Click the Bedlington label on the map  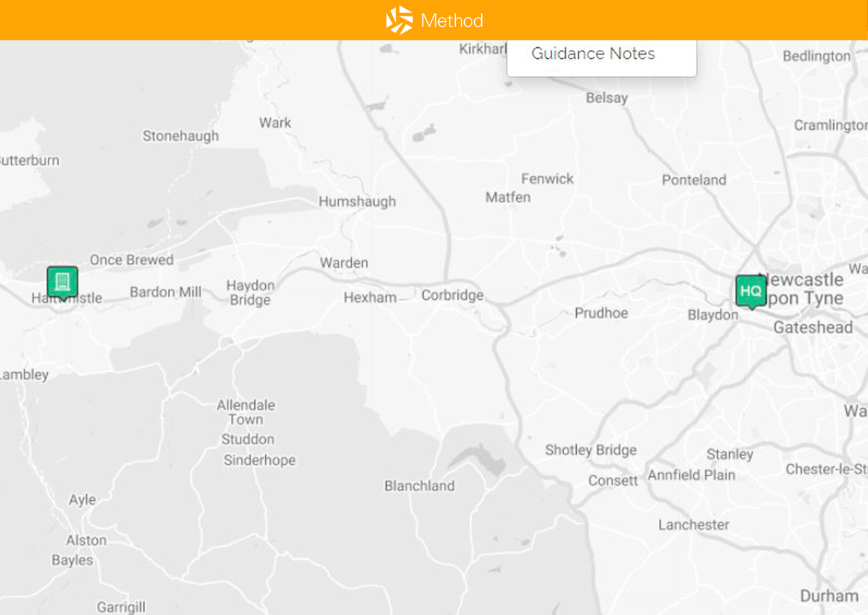(x=816, y=56)
